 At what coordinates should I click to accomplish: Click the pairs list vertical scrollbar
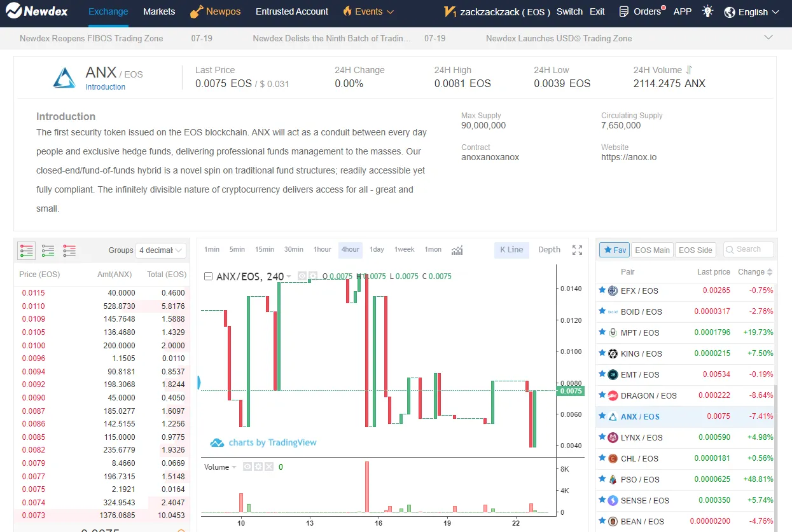(x=775, y=458)
